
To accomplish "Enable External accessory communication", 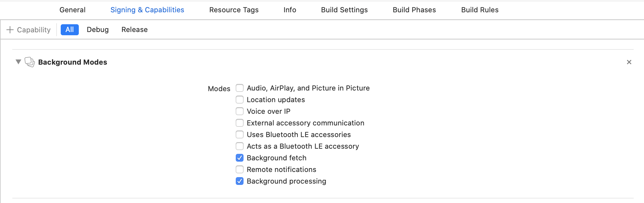I will pyautogui.click(x=240, y=123).
